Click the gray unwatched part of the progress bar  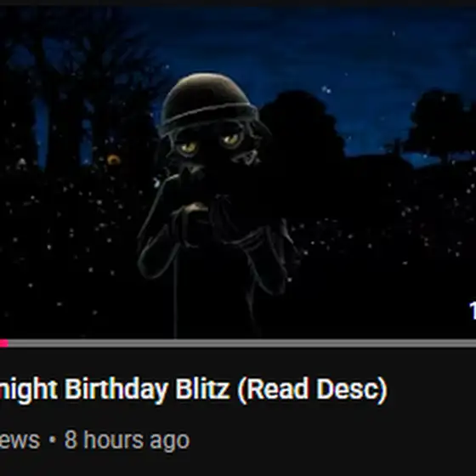tap(242, 343)
